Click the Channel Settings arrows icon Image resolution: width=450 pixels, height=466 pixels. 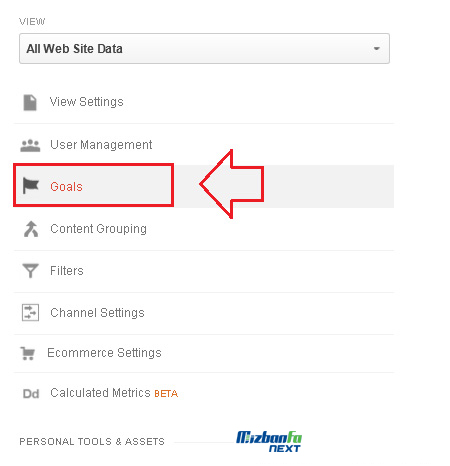[30, 312]
